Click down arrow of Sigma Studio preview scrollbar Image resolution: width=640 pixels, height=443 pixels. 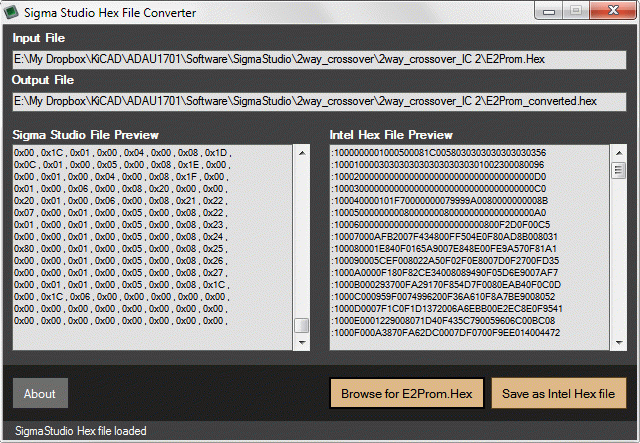[302, 342]
